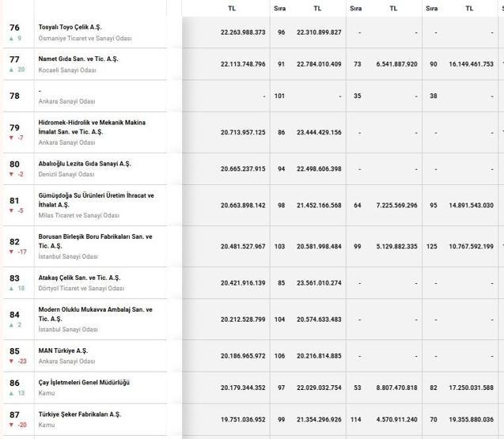Open Gümüşdoğa Su Ürünleri Üretim company entry
The image size is (504, 439).
tap(96, 200)
